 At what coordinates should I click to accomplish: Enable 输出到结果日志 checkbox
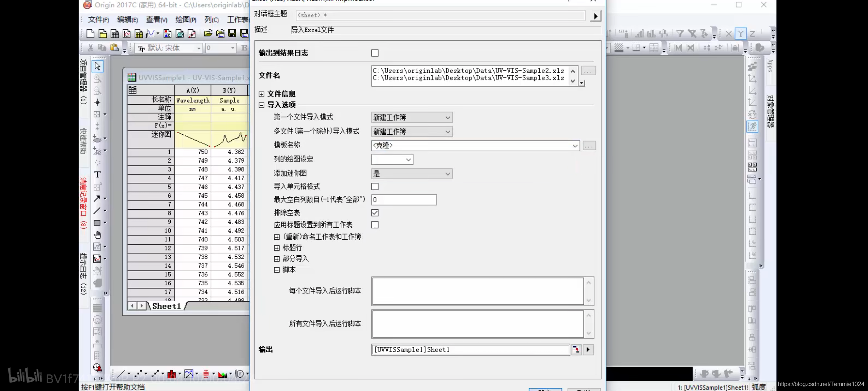[x=375, y=53]
